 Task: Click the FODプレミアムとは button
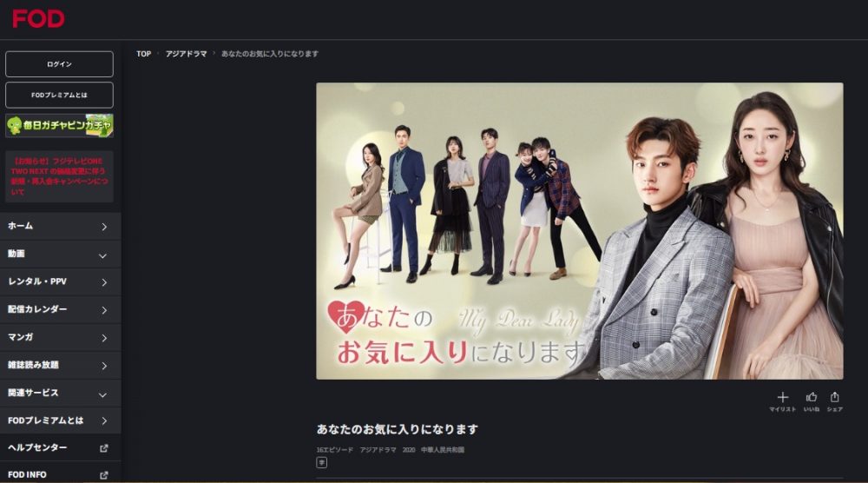pos(59,95)
